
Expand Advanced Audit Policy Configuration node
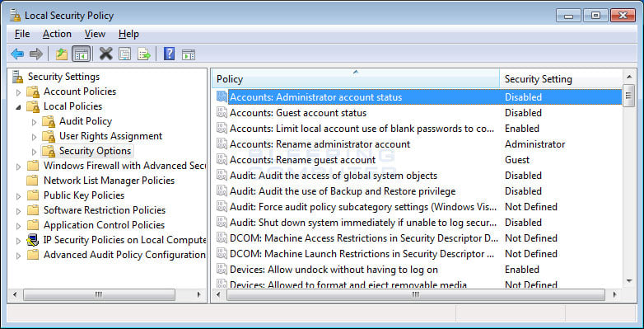18,256
